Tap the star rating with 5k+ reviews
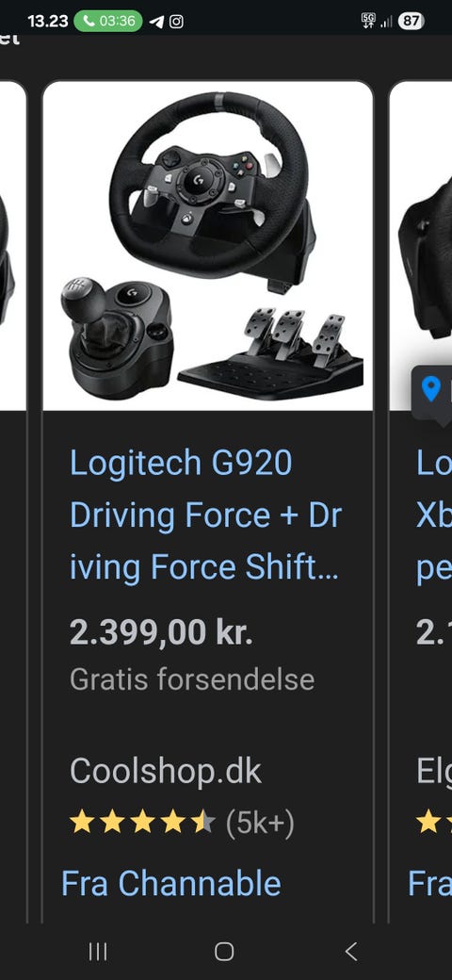Image resolution: width=452 pixels, height=980 pixels. (x=182, y=824)
